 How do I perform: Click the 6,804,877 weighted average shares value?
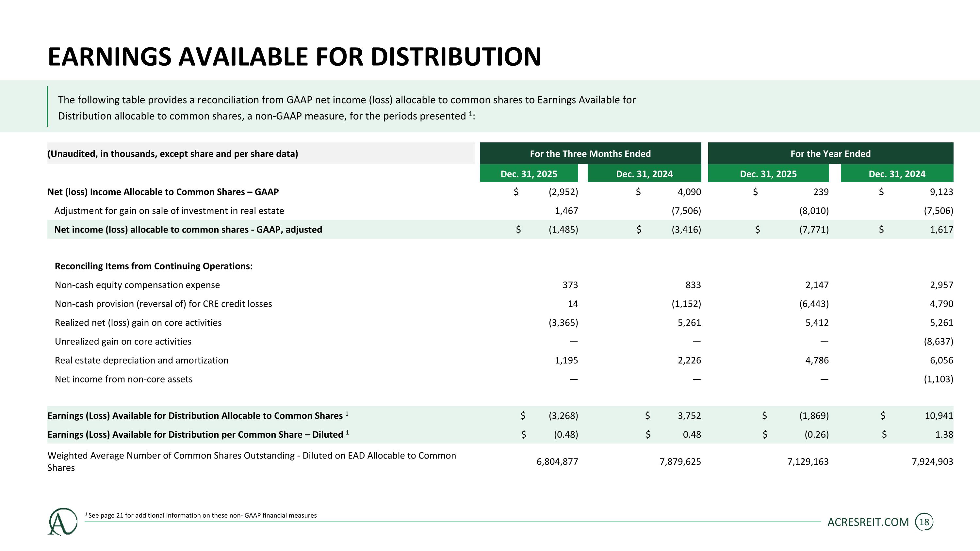tap(557, 462)
